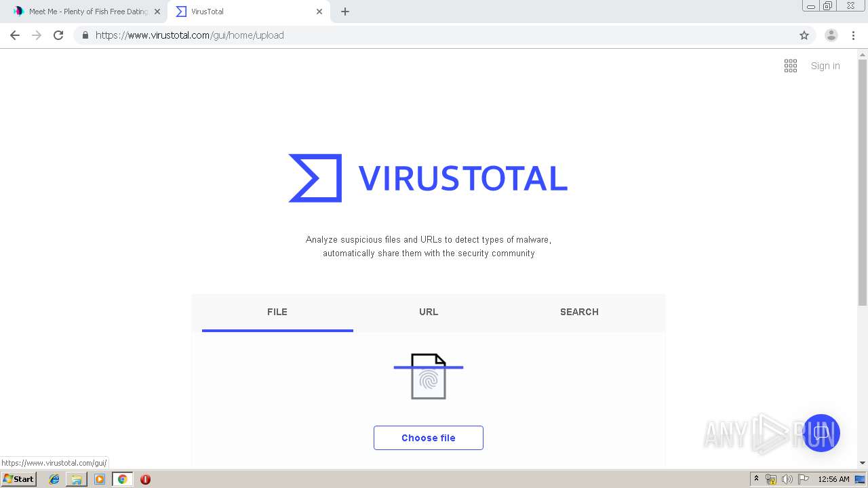
Task: Go back with the browser arrow
Action: 15,35
